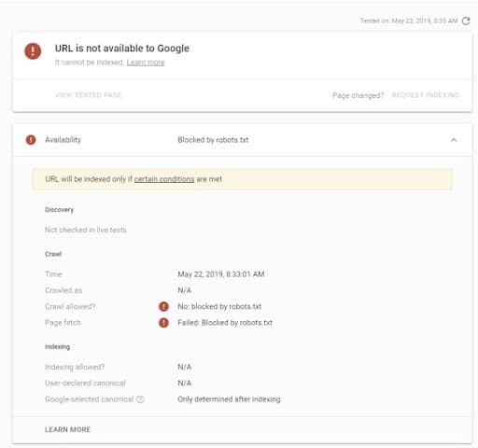Click the crawl time May 22, 2019, 8:33:01 AM
This screenshot has height=448, width=478.
pyautogui.click(x=221, y=274)
